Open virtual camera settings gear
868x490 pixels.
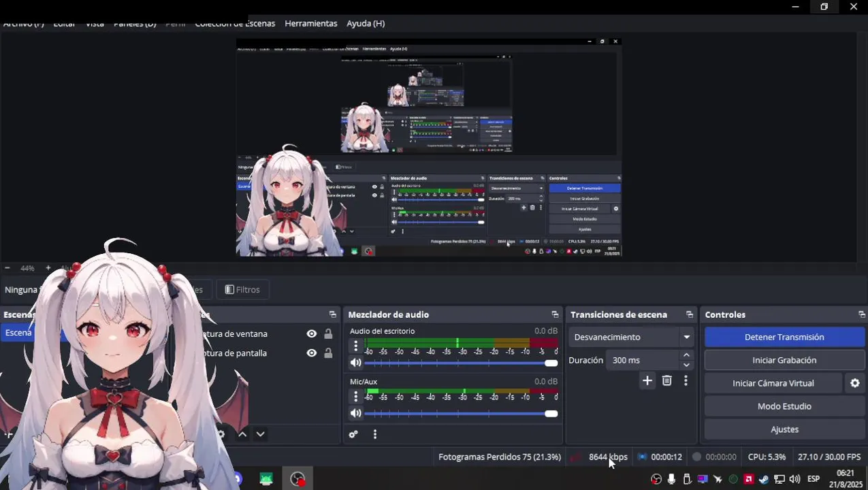click(855, 383)
